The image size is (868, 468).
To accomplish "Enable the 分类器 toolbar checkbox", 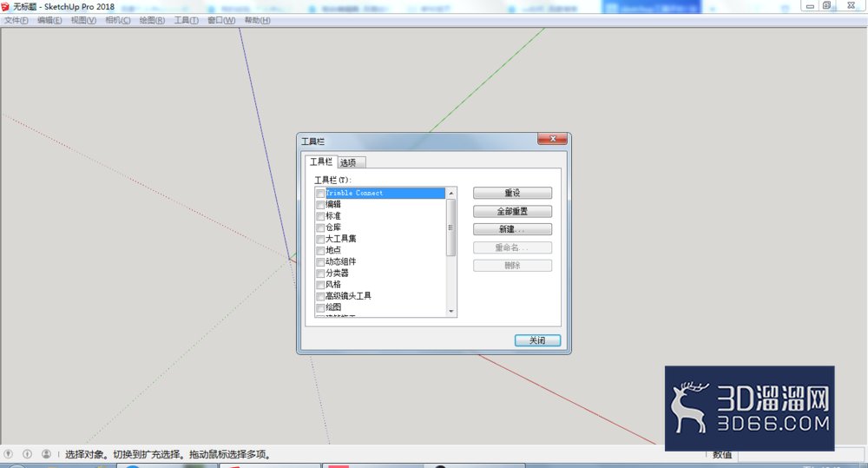I will pyautogui.click(x=320, y=274).
